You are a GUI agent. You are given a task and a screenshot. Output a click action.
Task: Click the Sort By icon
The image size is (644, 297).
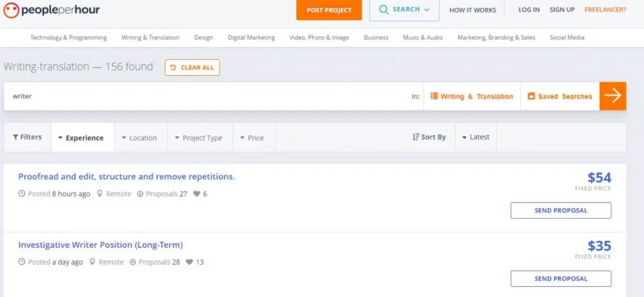(416, 137)
